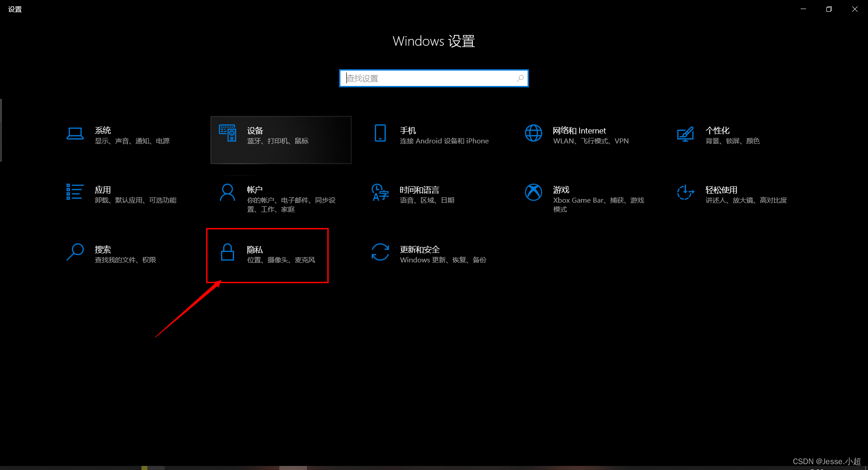The width and height of the screenshot is (868, 470).
Task: Focus the 查找设置 search field
Action: click(x=434, y=78)
